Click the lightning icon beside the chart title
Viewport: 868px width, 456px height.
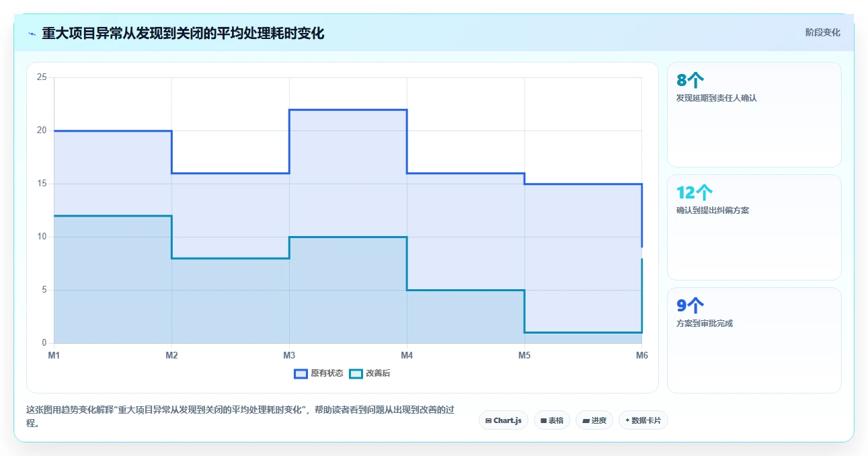(32, 34)
